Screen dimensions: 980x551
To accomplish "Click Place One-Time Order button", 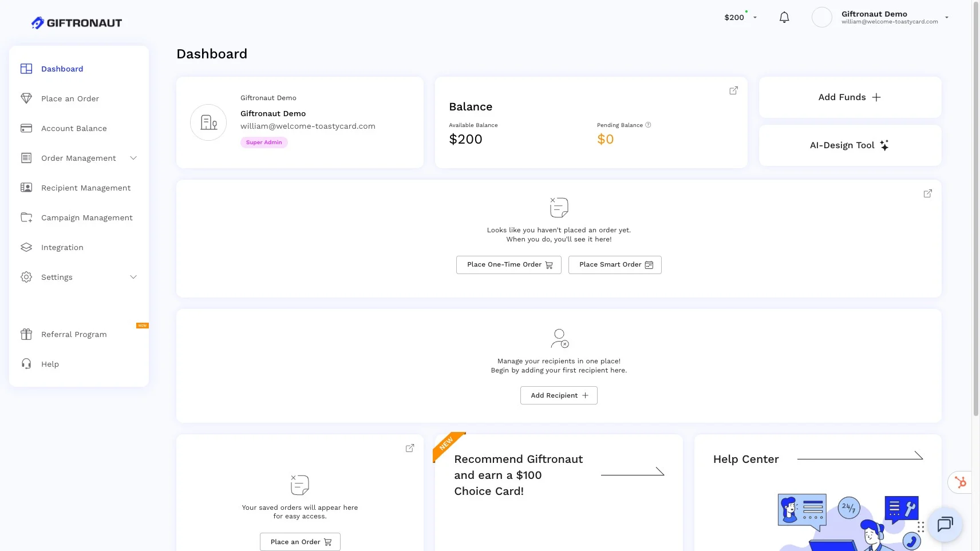I will (509, 265).
